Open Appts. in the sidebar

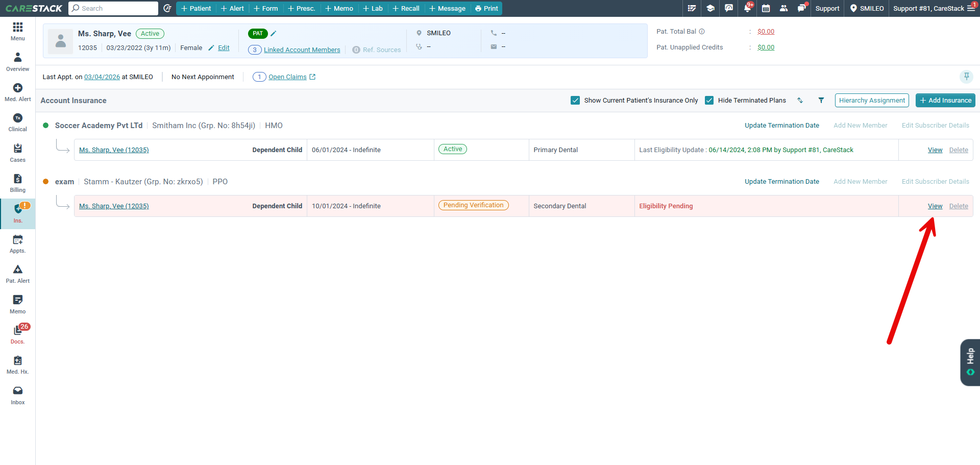(x=18, y=244)
